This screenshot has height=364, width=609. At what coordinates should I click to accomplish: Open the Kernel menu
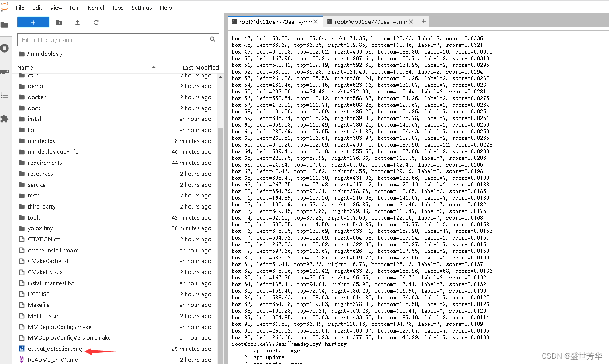[x=96, y=8]
